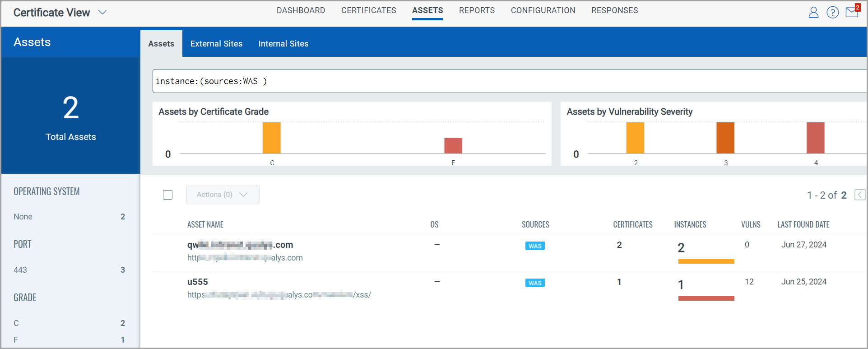This screenshot has width=868, height=349.
Task: Open the Actions (0) dropdown
Action: pos(223,195)
